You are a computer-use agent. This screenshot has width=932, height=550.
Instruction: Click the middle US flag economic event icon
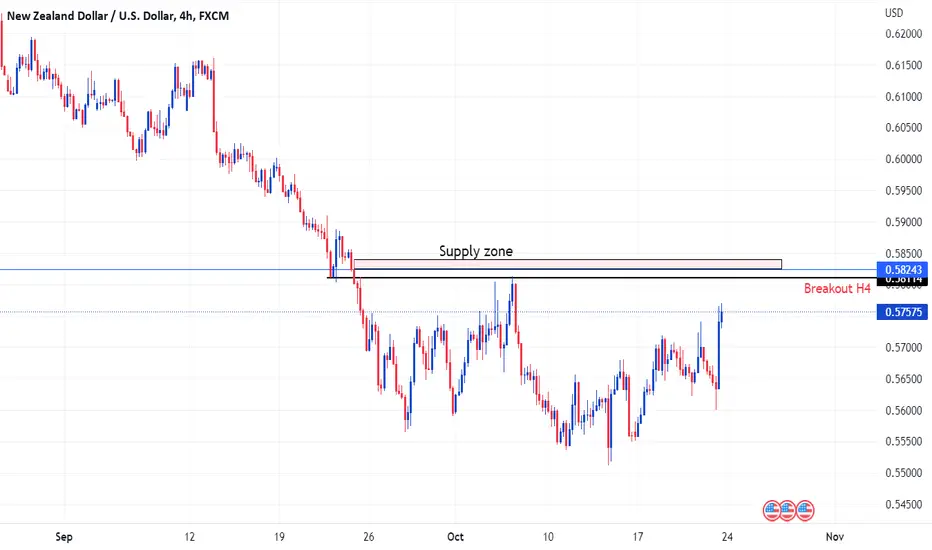coord(788,510)
